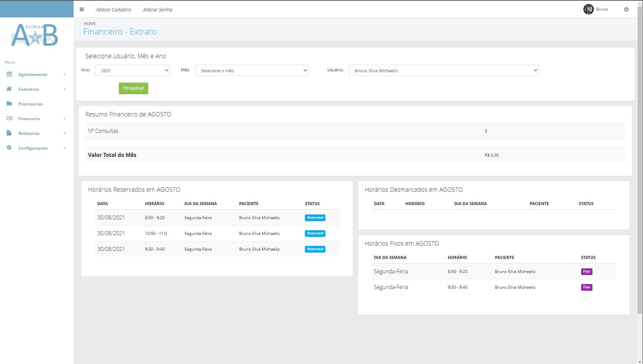Click DIA DA SEMANA header in Horários Fixos
Image resolution: width=643 pixels, height=364 pixels.
point(390,257)
